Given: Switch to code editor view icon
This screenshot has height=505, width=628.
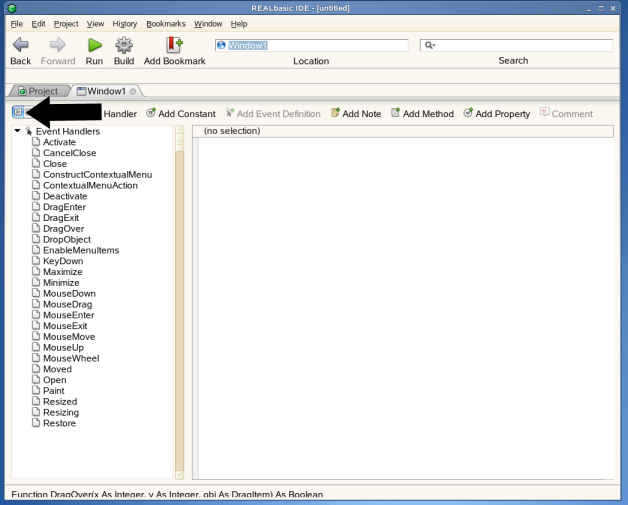Looking at the screenshot, I should tap(18, 112).
